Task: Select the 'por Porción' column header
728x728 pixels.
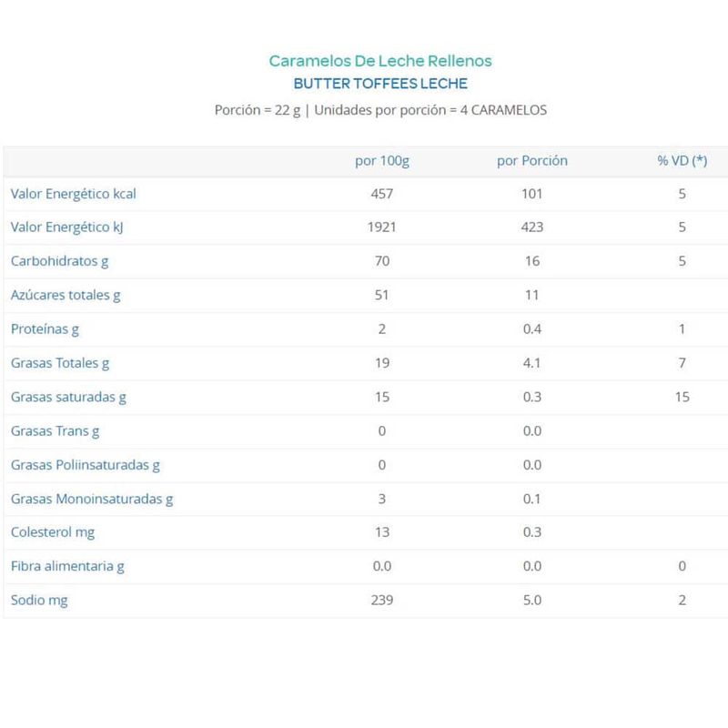Action: tap(532, 161)
